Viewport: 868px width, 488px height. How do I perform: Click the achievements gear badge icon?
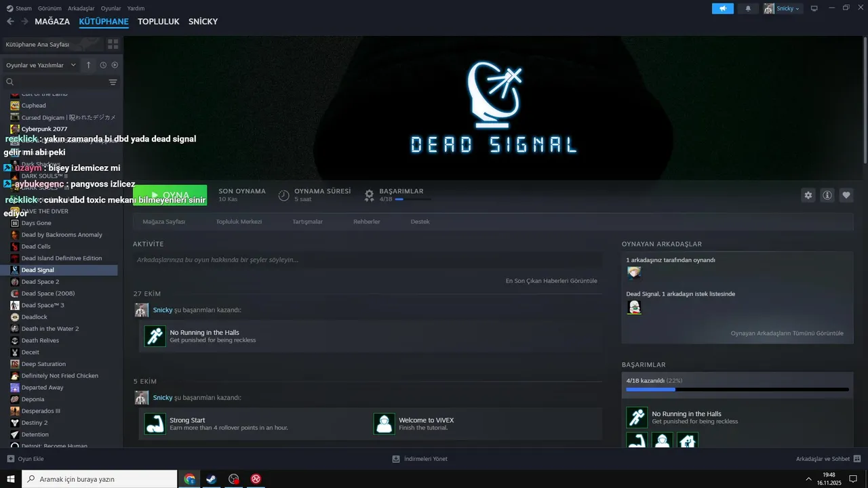[x=369, y=195]
